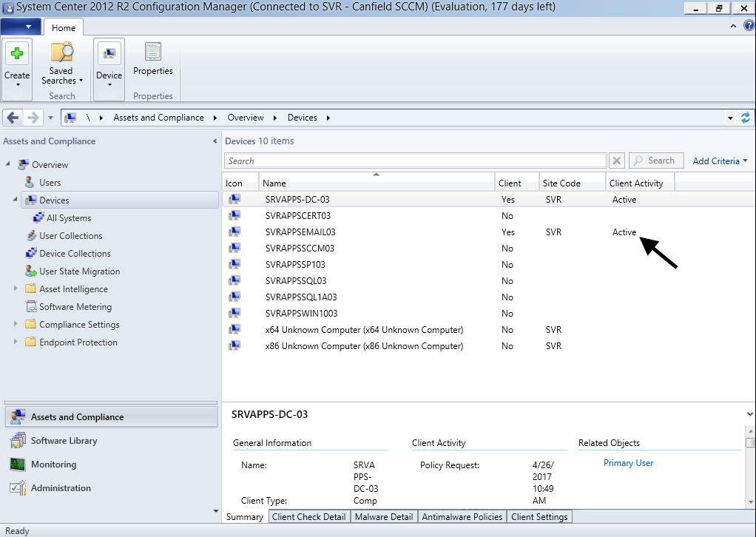The width and height of the screenshot is (756, 537).
Task: Open the navigation history dropdown arrow
Action: point(50,118)
